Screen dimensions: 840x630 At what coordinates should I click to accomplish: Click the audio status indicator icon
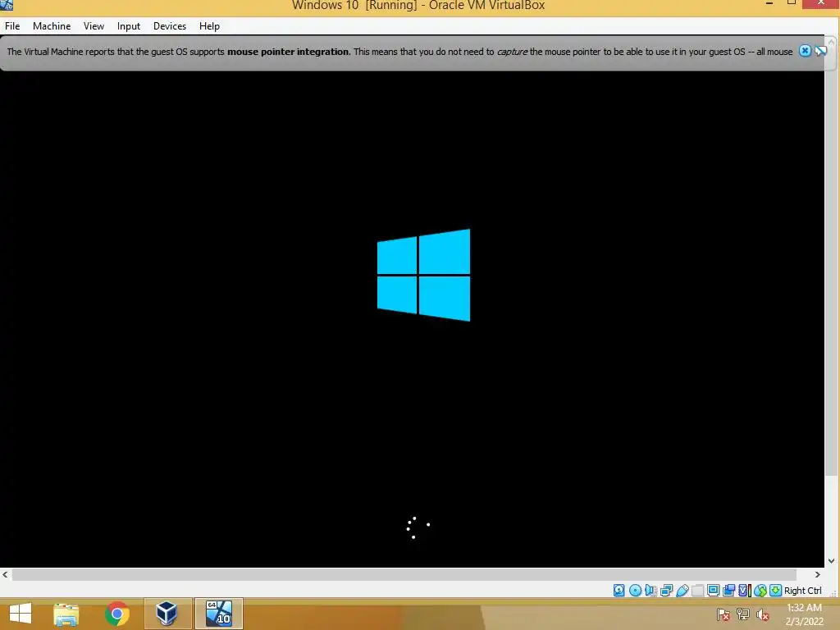651,591
